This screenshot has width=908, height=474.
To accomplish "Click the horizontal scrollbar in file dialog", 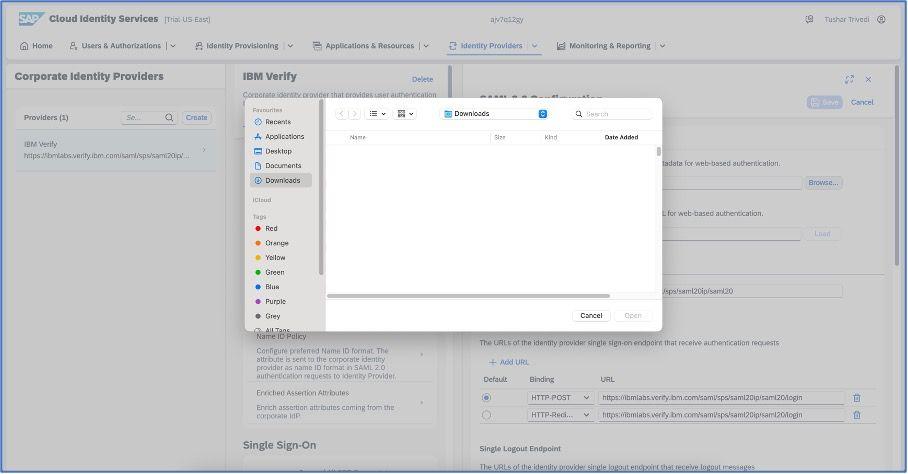I will [x=468, y=296].
